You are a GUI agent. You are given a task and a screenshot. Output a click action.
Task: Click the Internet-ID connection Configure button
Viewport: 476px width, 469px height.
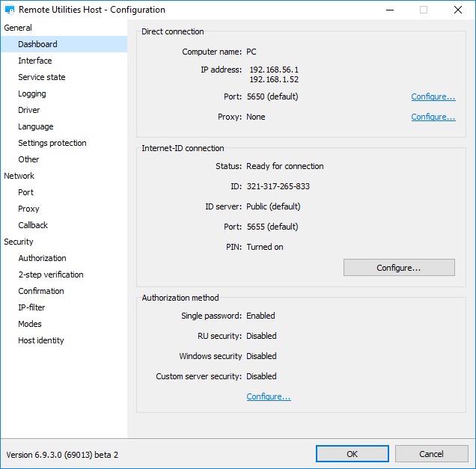[x=399, y=268]
